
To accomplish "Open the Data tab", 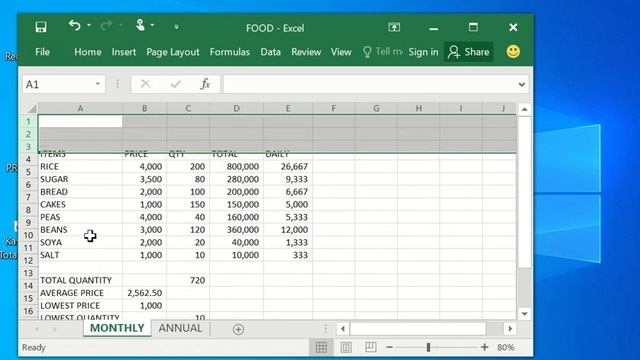I will click(271, 52).
